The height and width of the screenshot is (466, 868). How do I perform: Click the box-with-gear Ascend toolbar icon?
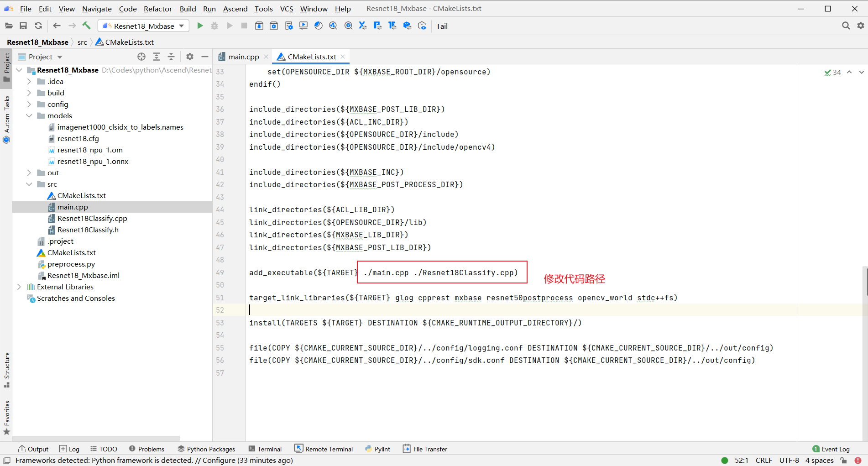coord(274,26)
